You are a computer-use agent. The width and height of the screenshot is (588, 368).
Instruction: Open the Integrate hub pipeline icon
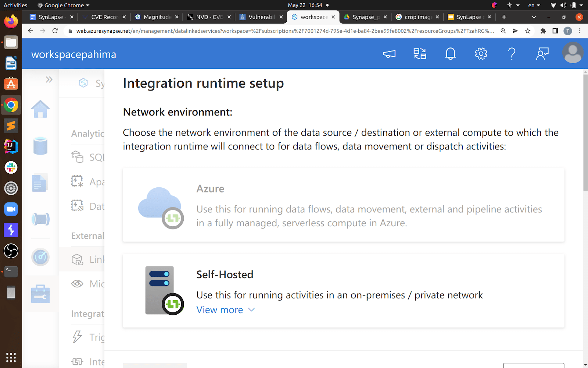coord(40,219)
